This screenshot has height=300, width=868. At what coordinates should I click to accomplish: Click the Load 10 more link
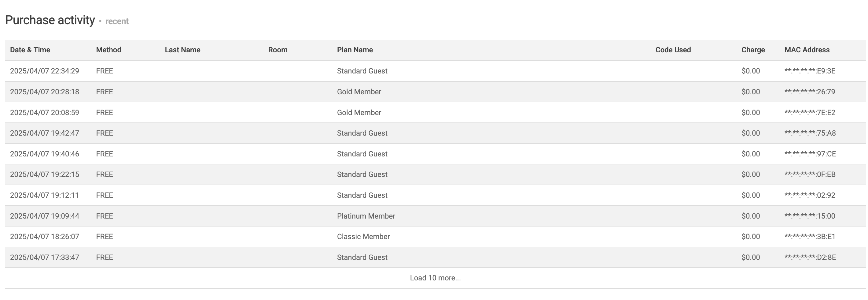(x=435, y=278)
